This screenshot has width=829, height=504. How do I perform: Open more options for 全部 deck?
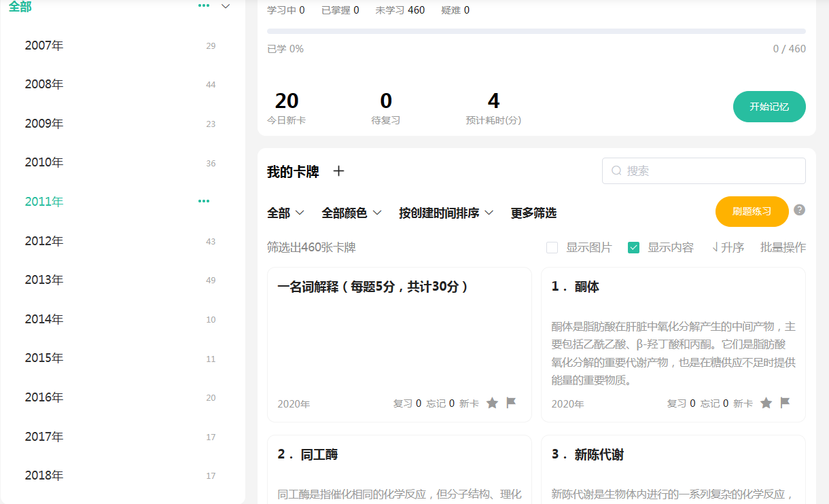[204, 6]
